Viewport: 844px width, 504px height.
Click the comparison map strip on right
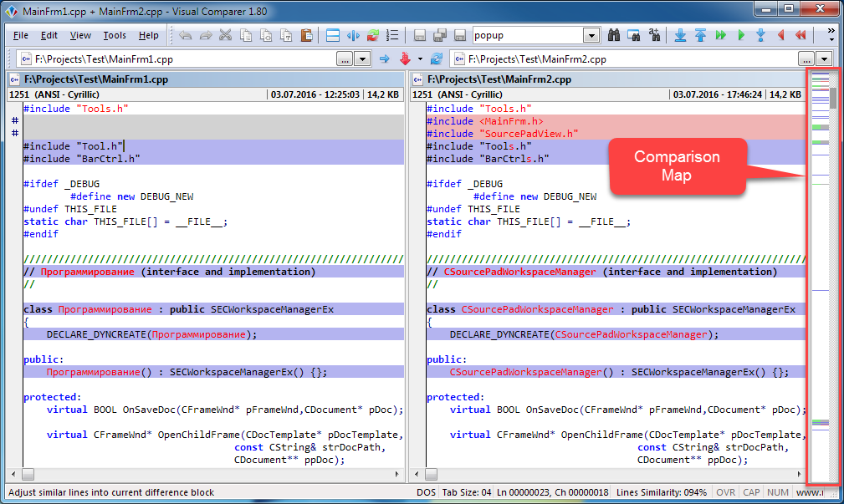point(821,276)
